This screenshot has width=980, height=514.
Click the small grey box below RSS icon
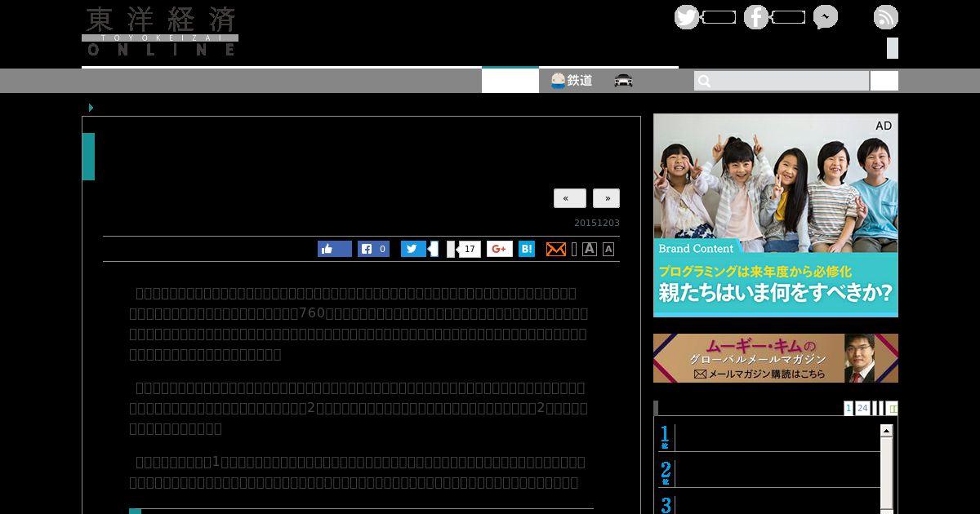[x=893, y=48]
